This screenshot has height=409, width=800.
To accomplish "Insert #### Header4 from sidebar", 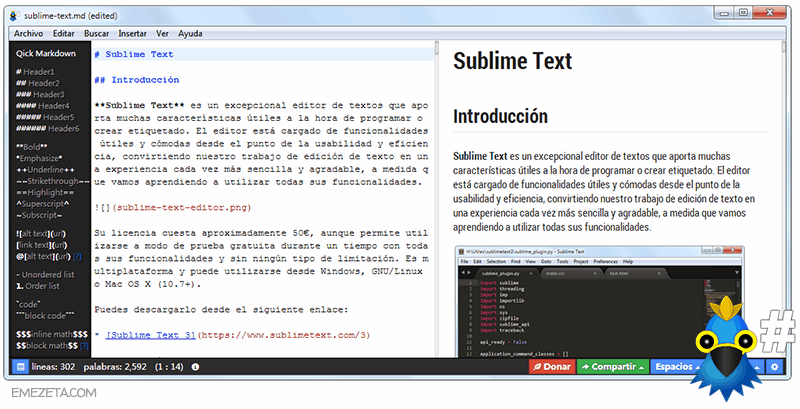I will click(42, 106).
